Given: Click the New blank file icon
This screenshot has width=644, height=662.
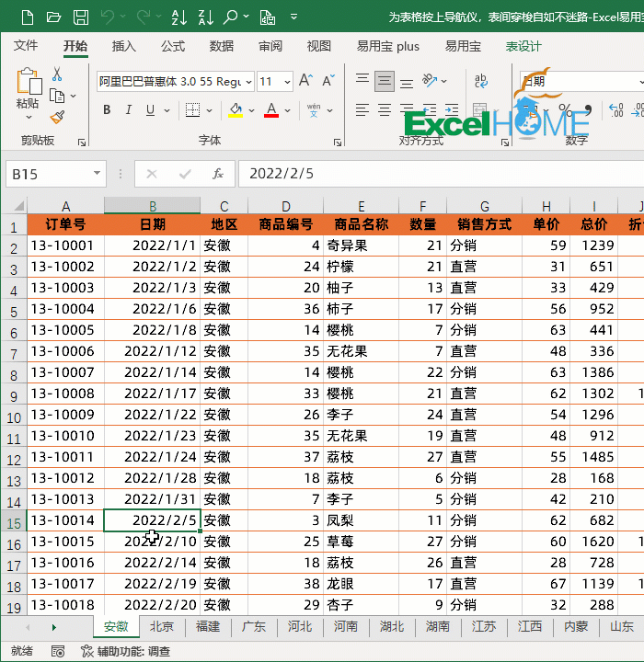Looking at the screenshot, I should pyautogui.click(x=28, y=17).
